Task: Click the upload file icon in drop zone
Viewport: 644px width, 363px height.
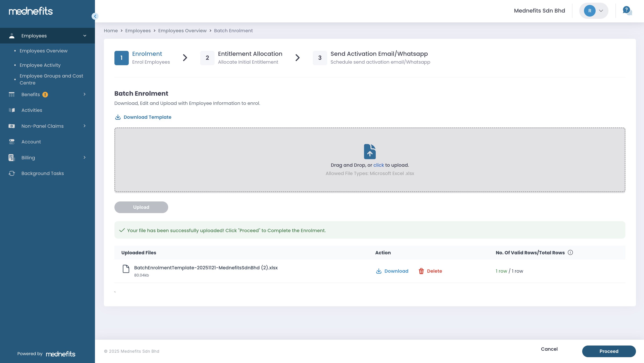Action: point(370,151)
